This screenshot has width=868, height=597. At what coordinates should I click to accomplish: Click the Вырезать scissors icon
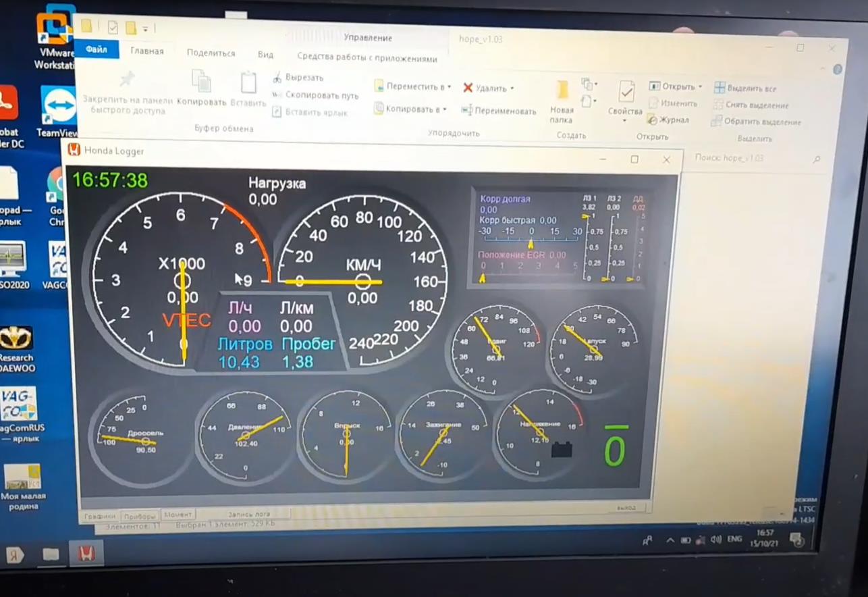click(277, 78)
